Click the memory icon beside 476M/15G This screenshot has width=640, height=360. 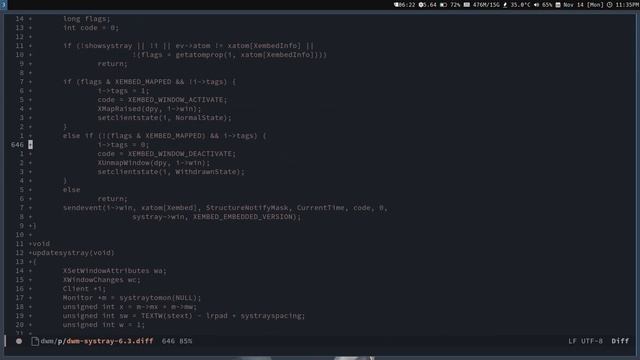(467, 5)
